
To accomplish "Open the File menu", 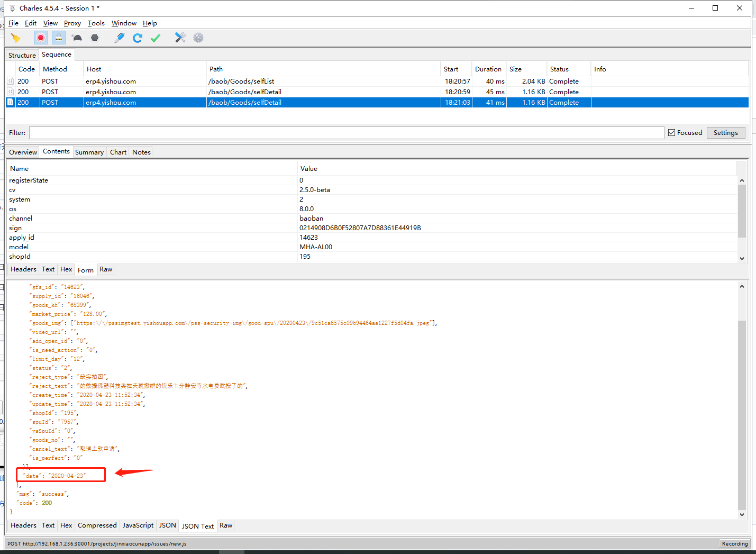I will click(13, 23).
